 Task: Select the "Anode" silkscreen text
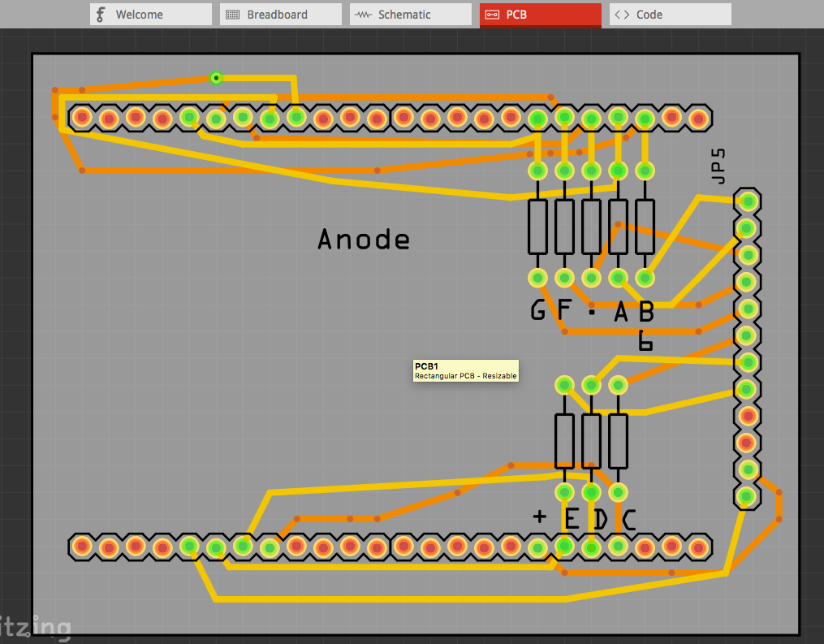tap(364, 240)
